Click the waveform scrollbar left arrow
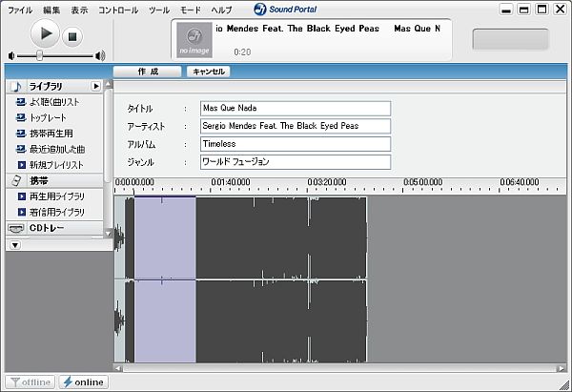 point(118,368)
